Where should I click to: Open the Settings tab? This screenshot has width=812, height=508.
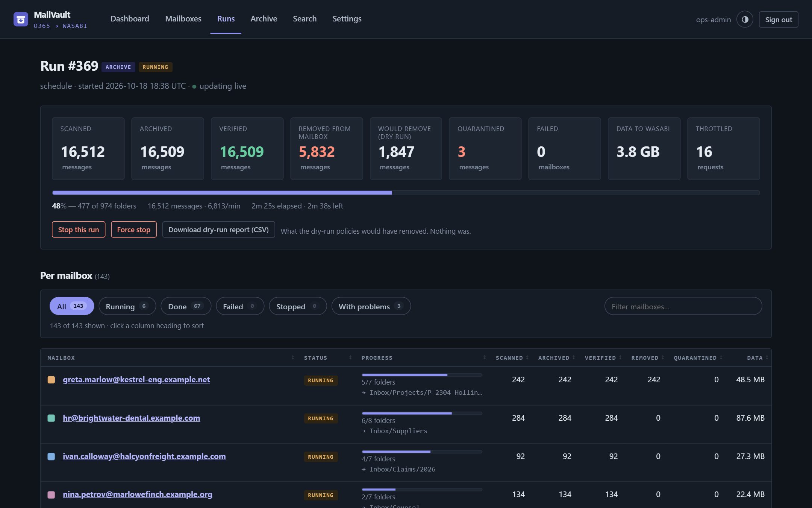[347, 19]
